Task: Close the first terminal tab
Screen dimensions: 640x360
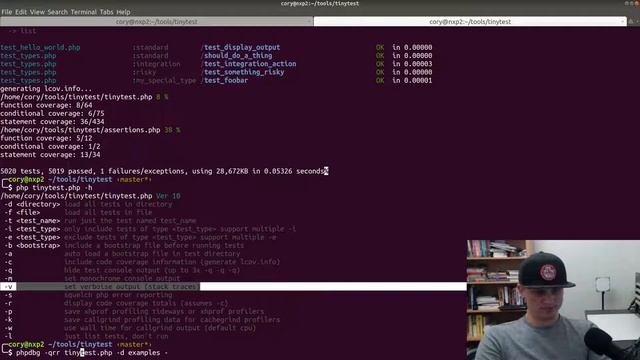Action: [x=309, y=22]
